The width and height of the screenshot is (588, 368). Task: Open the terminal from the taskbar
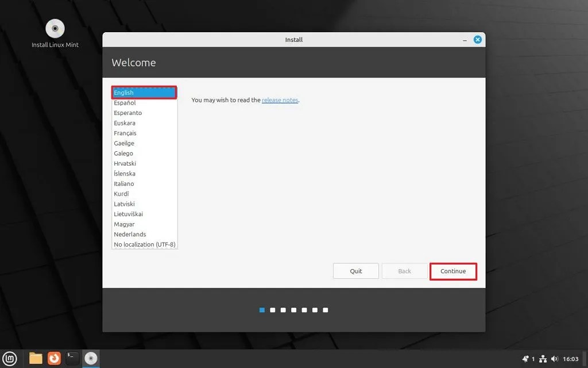coord(72,358)
